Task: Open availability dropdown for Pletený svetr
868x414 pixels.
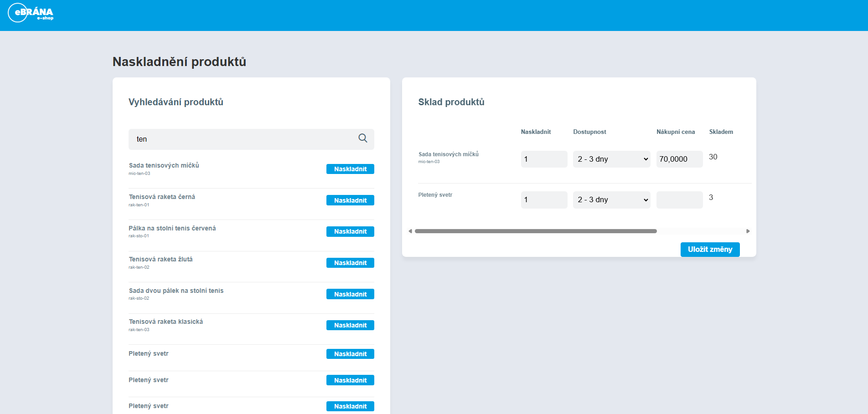Action: [611, 200]
